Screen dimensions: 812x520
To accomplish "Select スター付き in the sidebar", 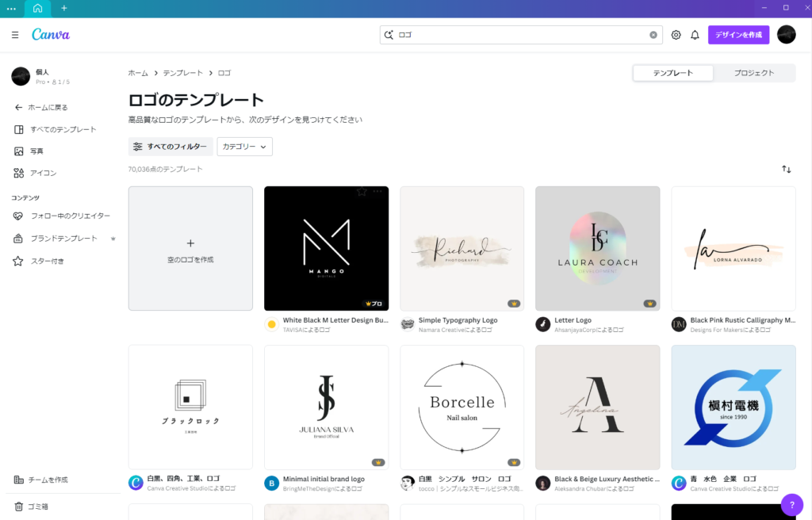I will (x=47, y=261).
